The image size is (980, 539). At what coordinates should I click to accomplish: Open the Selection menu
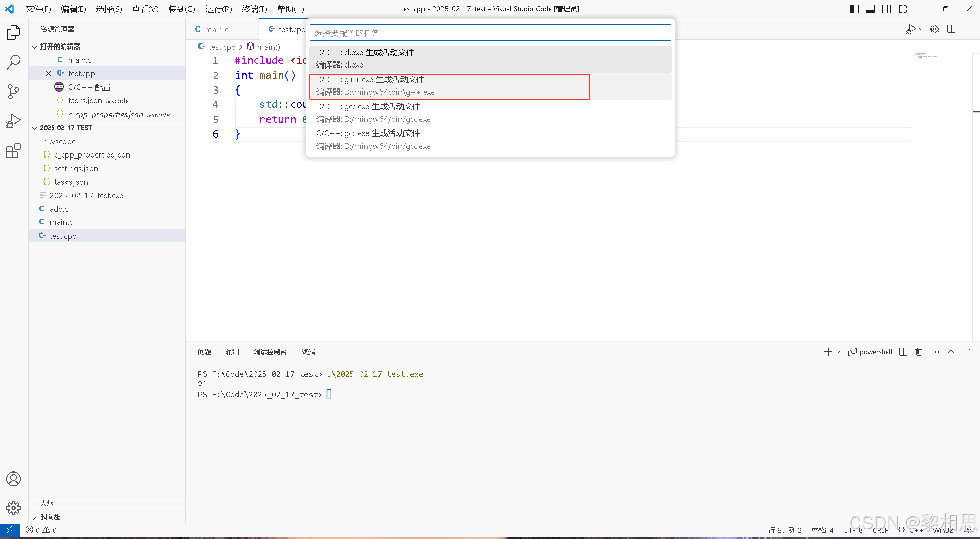pyautogui.click(x=109, y=9)
